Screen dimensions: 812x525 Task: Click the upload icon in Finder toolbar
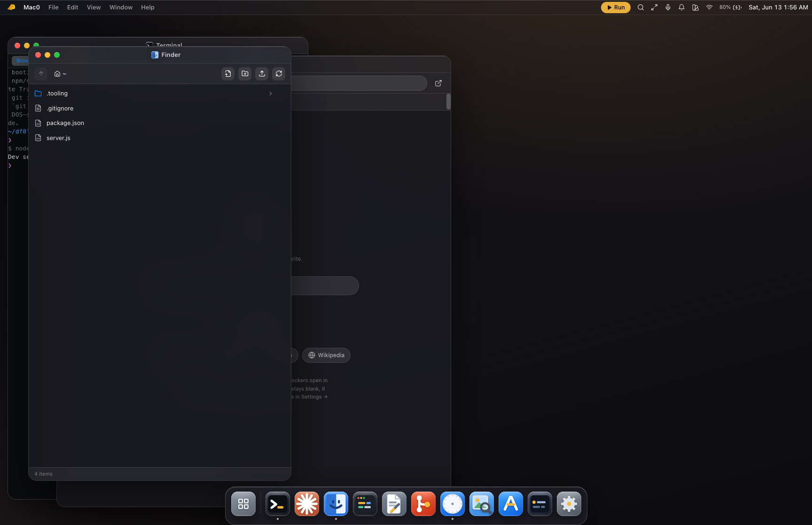(x=262, y=74)
